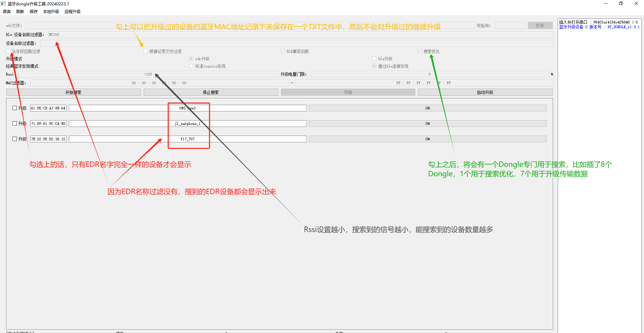Check 升级 box for device 71:D9:61:9C:CA:E0

(x=15, y=124)
